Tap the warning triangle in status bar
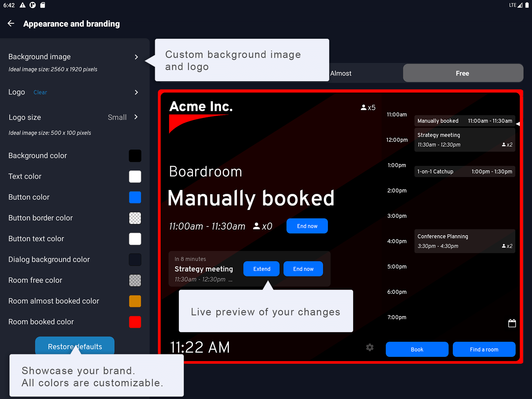532x399 pixels. point(23,5)
